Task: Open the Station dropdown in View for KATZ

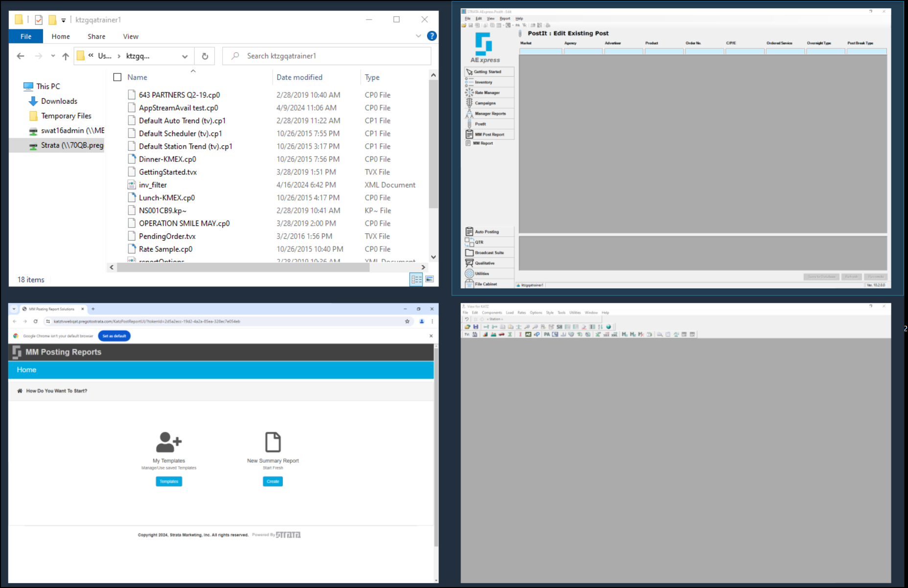Action: [x=495, y=319]
